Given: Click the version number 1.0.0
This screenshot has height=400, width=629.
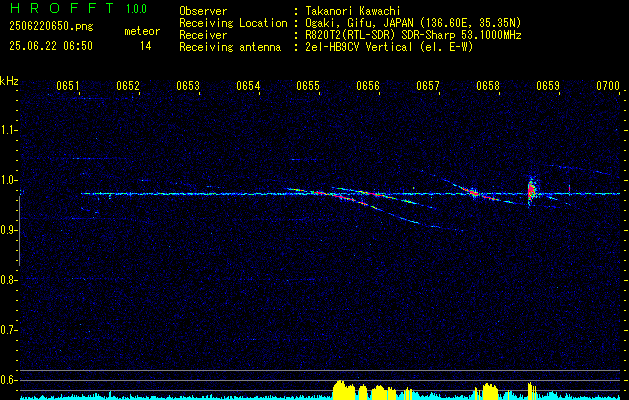Looking at the screenshot, I should 136,9.
